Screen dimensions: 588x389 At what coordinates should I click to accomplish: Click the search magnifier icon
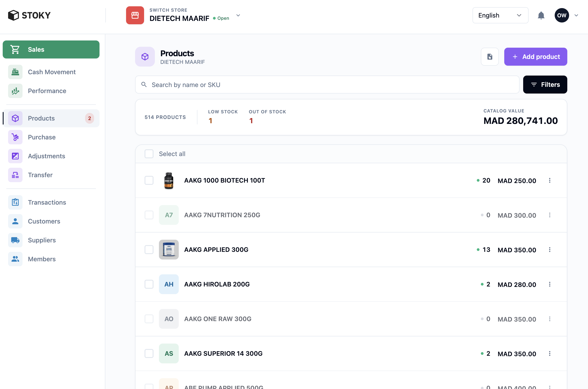coord(144,85)
